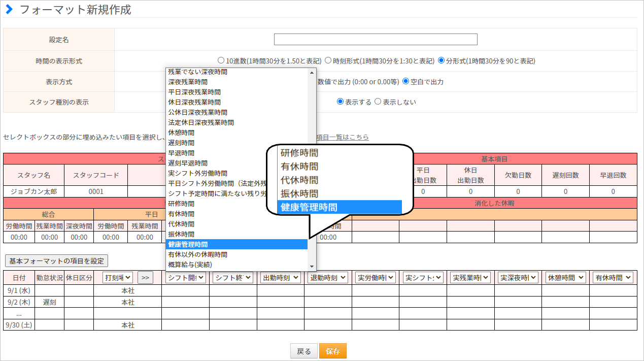
Task: Select 深夜残業時間 list option
Action: [236, 82]
